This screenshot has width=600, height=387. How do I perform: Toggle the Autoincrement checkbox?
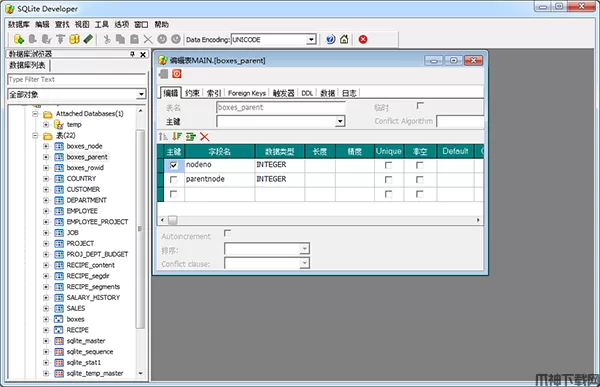click(x=227, y=233)
